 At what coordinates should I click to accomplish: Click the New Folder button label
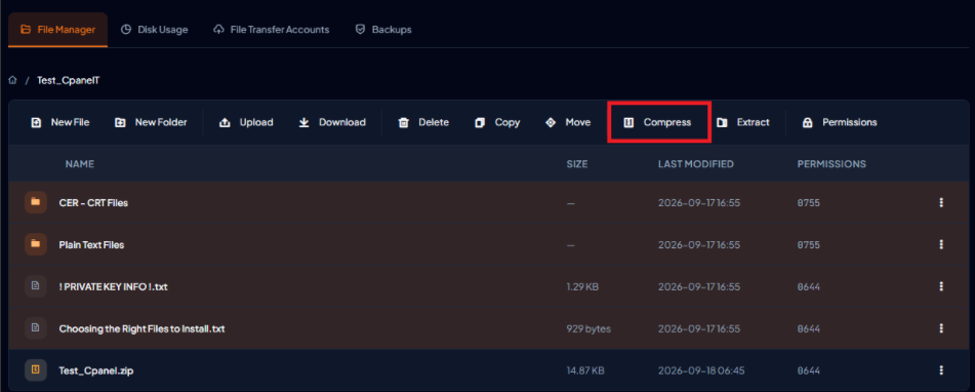161,123
